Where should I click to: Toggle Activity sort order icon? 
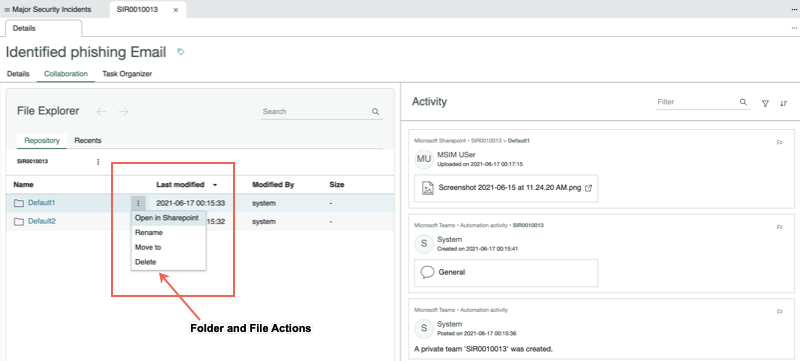pyautogui.click(x=784, y=104)
